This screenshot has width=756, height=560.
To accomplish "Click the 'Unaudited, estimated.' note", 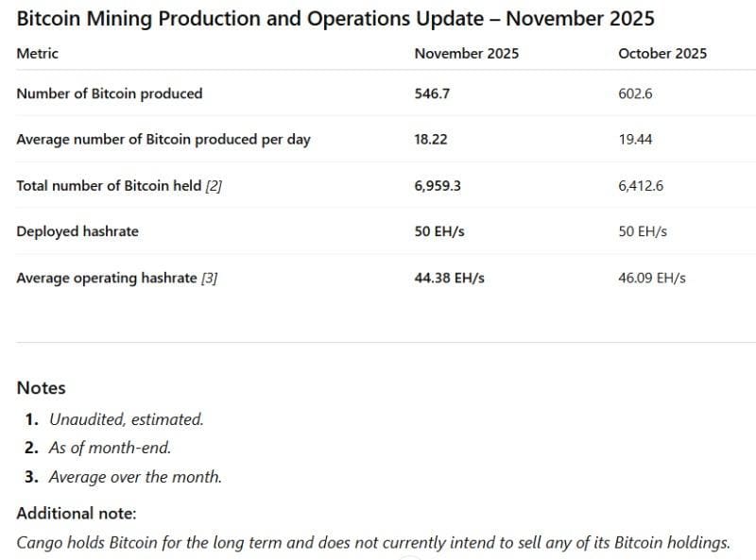I will click(126, 419).
